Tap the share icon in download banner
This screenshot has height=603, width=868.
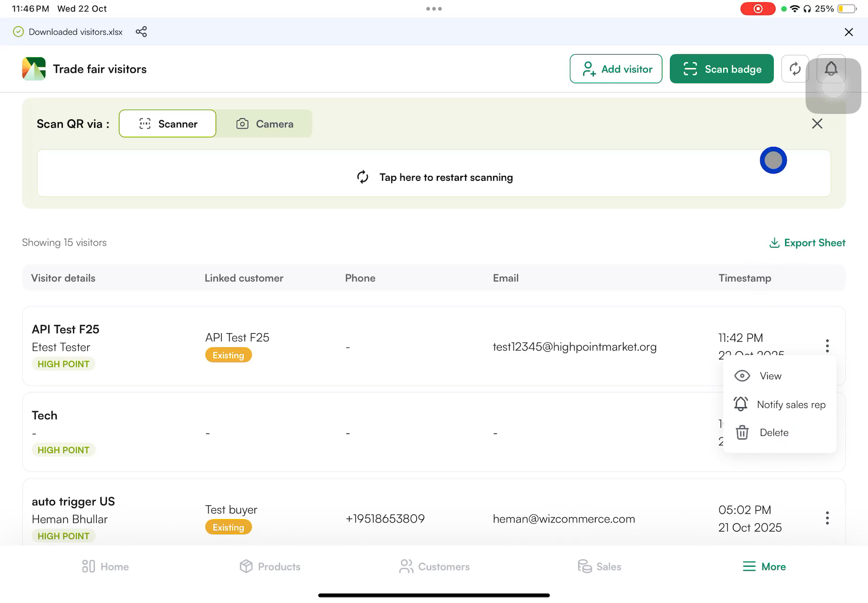(x=142, y=32)
